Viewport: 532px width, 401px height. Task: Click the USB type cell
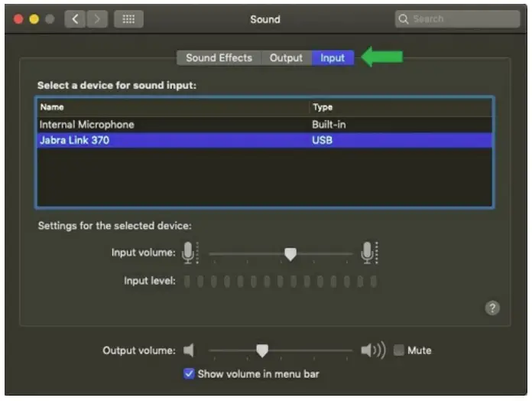[322, 140]
